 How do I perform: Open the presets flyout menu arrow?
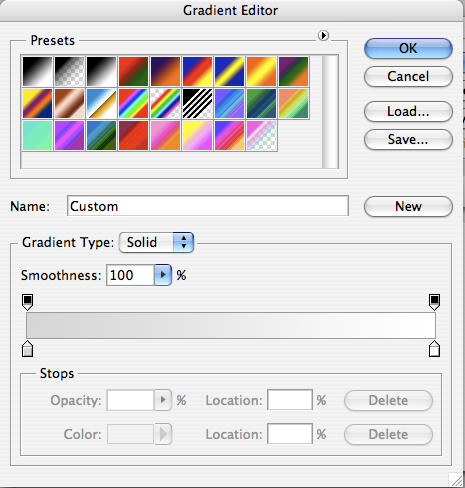click(323, 35)
